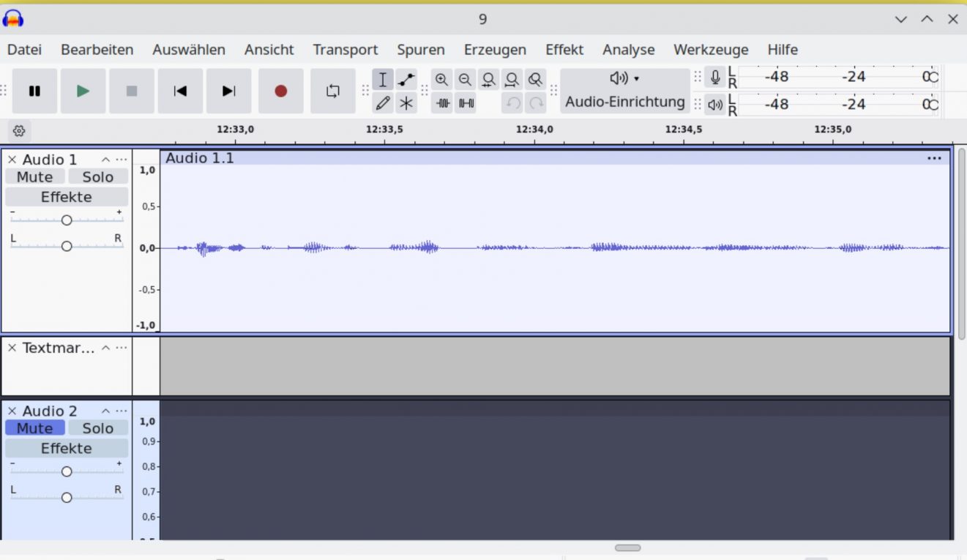Open the Spuren menu
Viewport: 967px width, 560px height.
click(420, 50)
